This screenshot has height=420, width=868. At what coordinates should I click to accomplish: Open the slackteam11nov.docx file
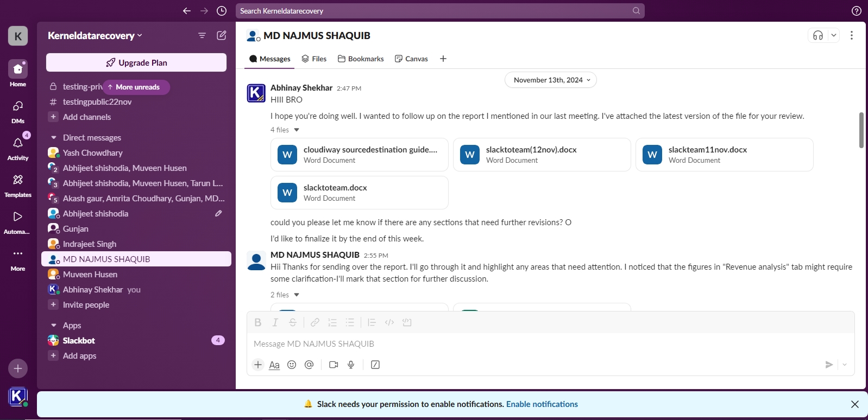click(725, 155)
